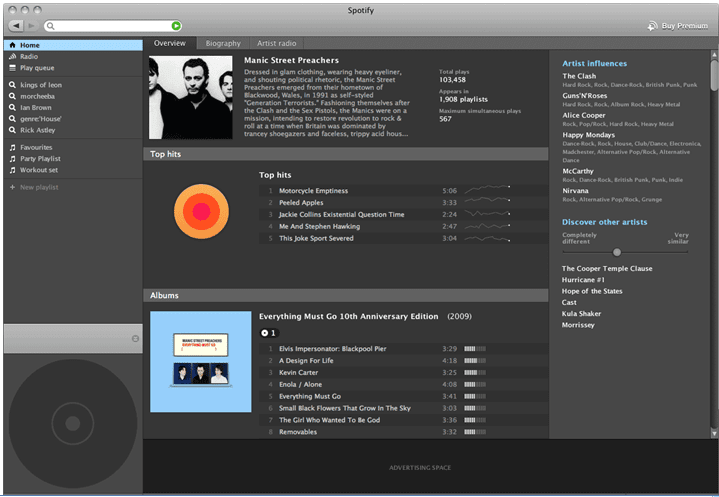Switch to the Biography tab

(223, 43)
